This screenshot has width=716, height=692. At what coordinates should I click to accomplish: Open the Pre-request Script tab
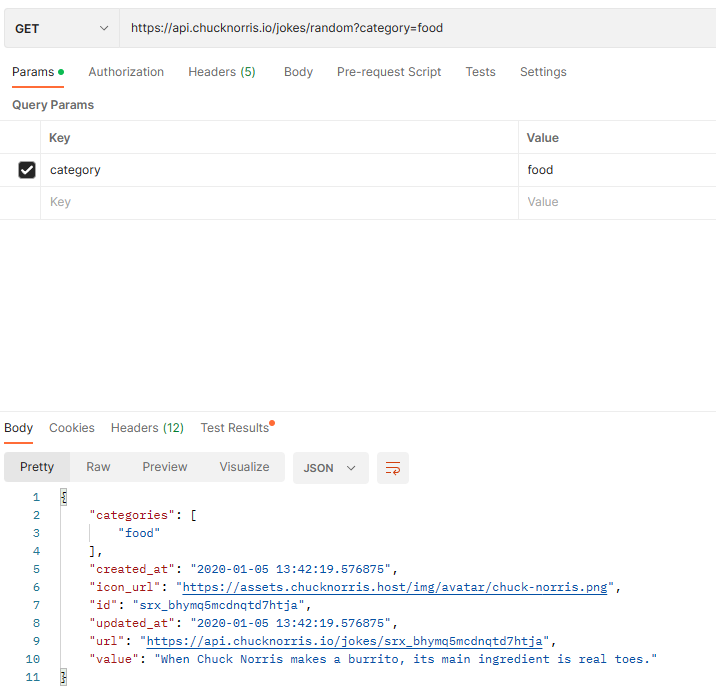point(389,72)
